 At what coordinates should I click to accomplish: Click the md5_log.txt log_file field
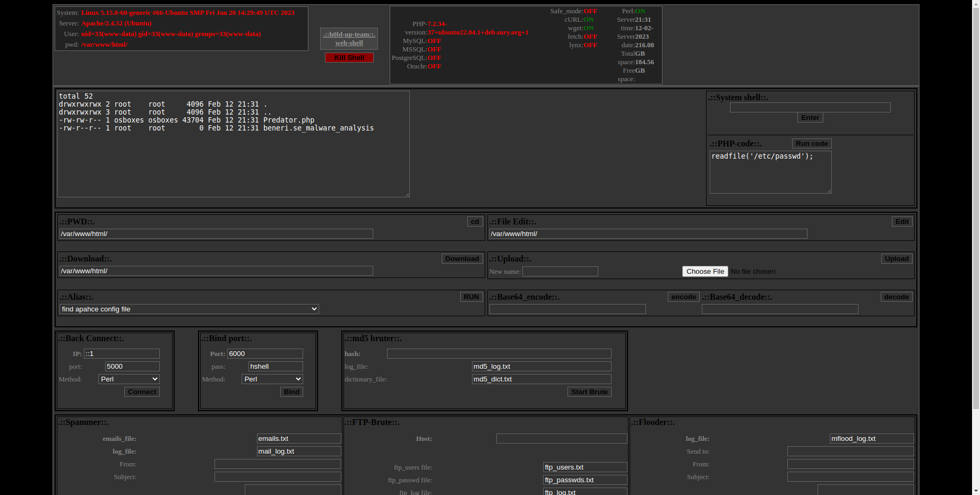click(541, 367)
